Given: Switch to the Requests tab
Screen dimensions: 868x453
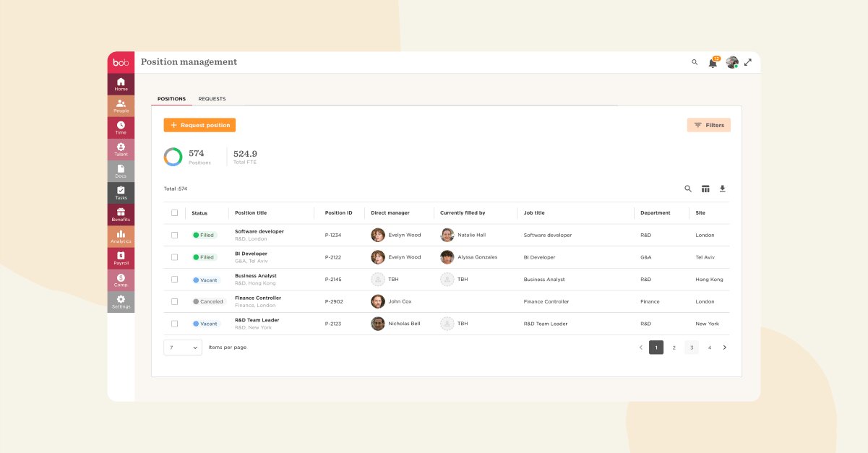Looking at the screenshot, I should point(212,99).
